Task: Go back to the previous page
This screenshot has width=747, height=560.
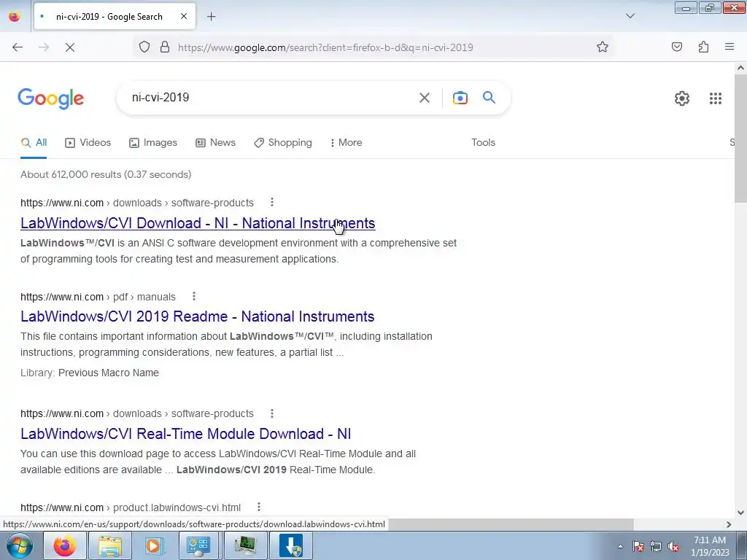Action: tap(18, 47)
